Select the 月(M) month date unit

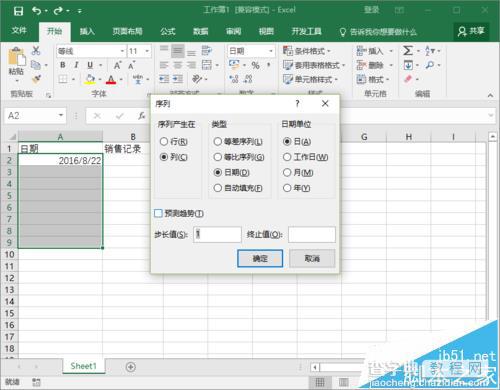(298, 172)
